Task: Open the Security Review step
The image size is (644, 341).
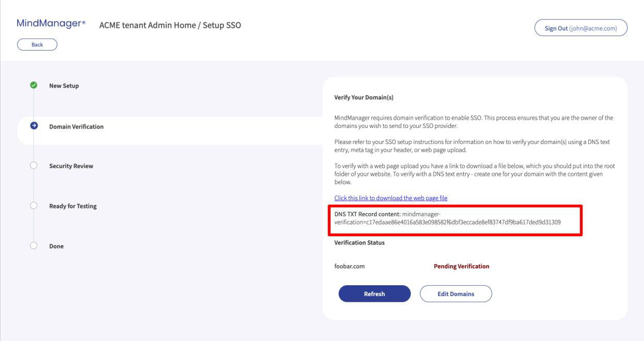Action: 71,166
